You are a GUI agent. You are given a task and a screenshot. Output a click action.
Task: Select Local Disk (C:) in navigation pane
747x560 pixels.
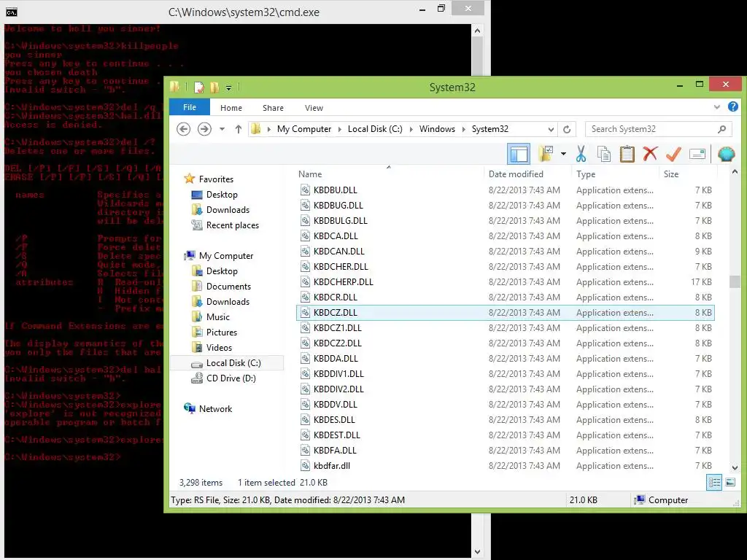pos(233,363)
